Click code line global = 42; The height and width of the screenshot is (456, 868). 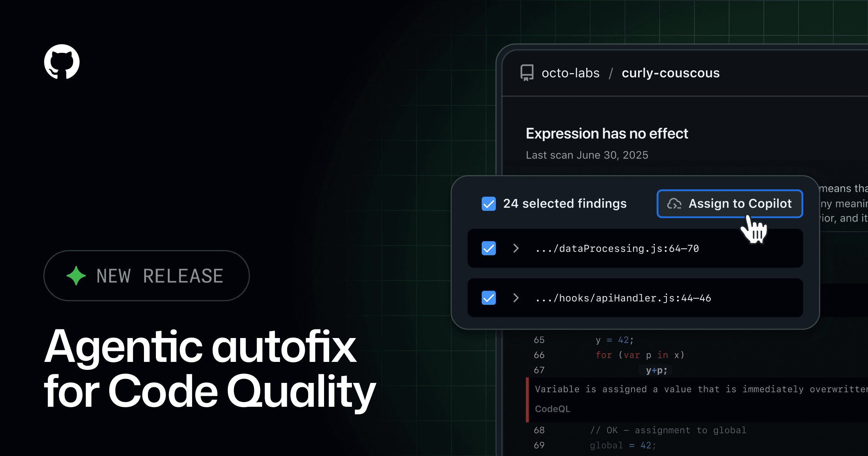(623, 445)
